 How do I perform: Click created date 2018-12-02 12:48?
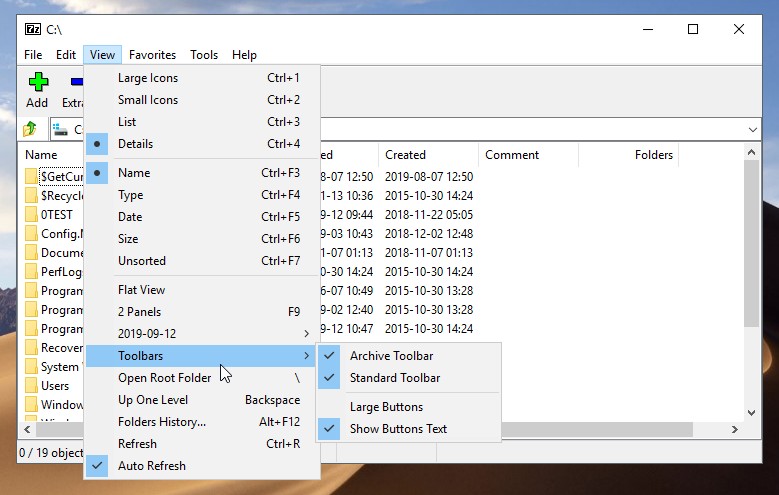point(429,234)
